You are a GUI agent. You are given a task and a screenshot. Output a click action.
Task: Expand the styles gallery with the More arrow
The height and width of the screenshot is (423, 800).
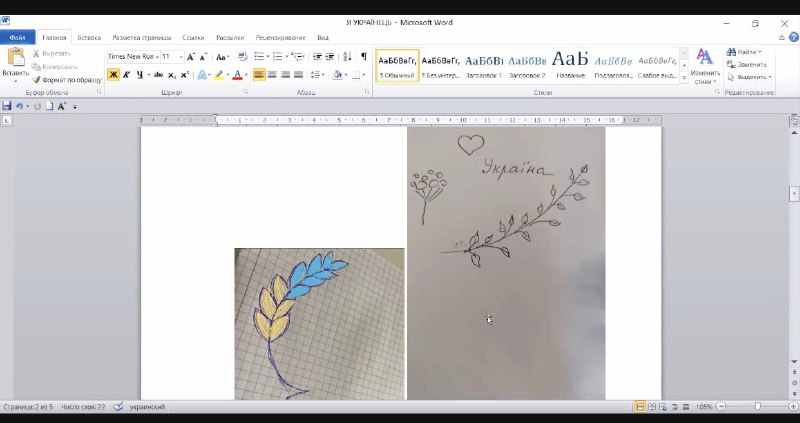click(x=684, y=78)
